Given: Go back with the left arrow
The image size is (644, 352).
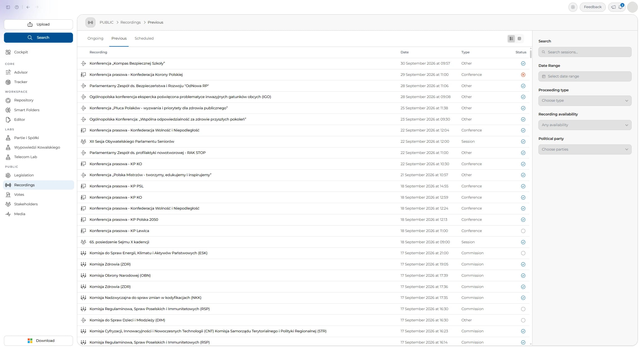Looking at the screenshot, I should (28, 7).
